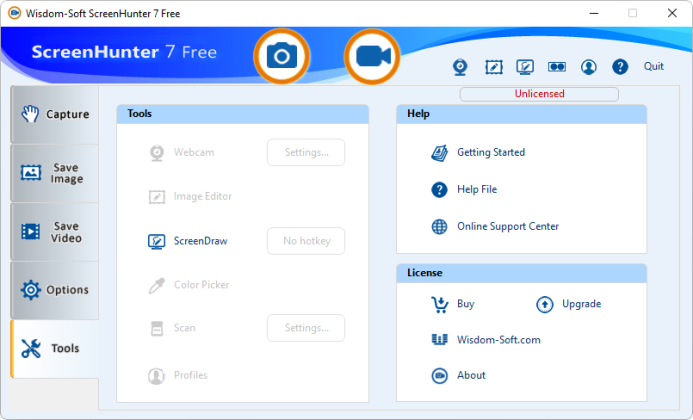Click the About link text
693x420 pixels.
pyautogui.click(x=471, y=375)
